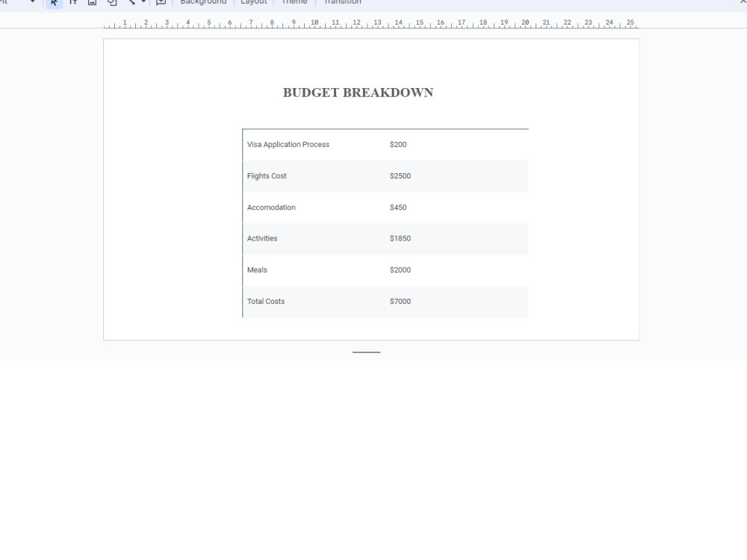Open the Background options
This screenshot has width=747, height=560.
203,2
